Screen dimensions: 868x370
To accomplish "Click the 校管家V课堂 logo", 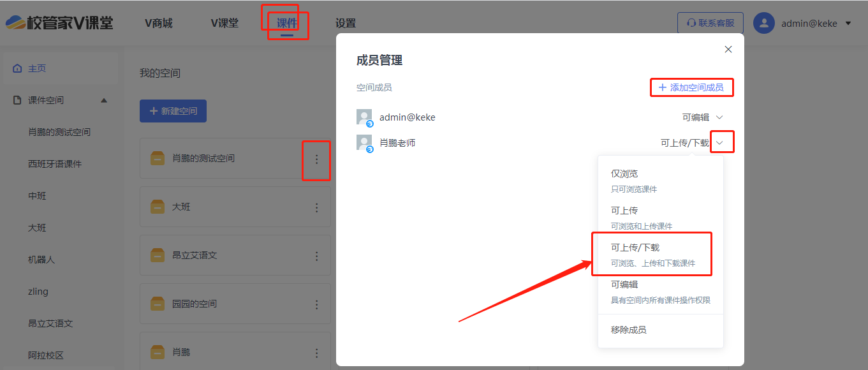I will (x=60, y=23).
